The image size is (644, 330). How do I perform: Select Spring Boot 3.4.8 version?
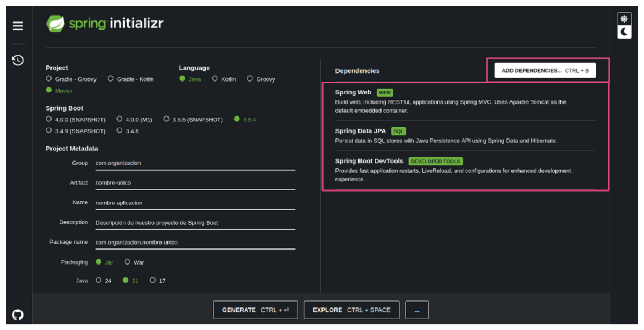coord(128,131)
